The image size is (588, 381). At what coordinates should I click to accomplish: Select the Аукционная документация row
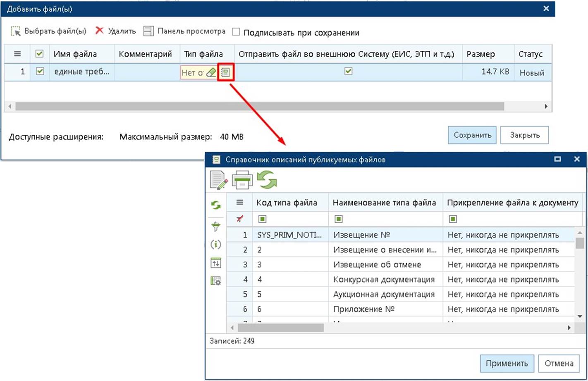(400, 294)
